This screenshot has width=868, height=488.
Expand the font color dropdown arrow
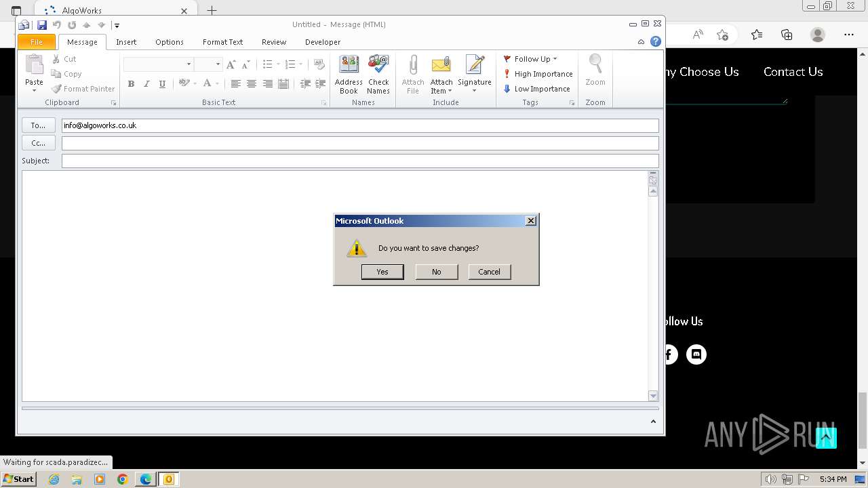pyautogui.click(x=217, y=84)
